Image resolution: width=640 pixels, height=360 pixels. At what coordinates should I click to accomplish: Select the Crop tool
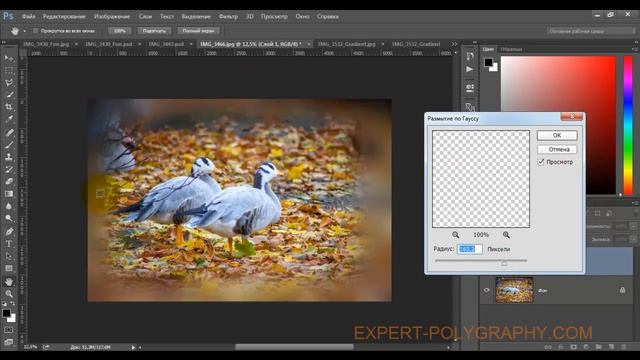[9, 107]
